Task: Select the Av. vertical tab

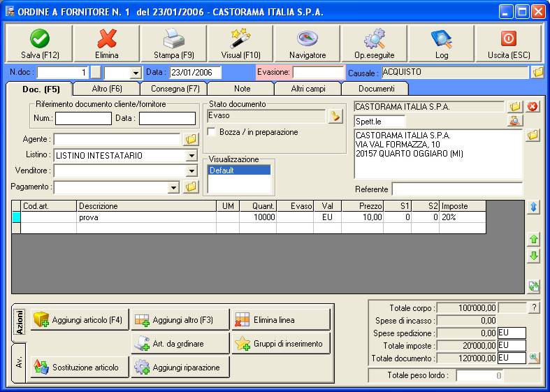Action: (x=19, y=363)
